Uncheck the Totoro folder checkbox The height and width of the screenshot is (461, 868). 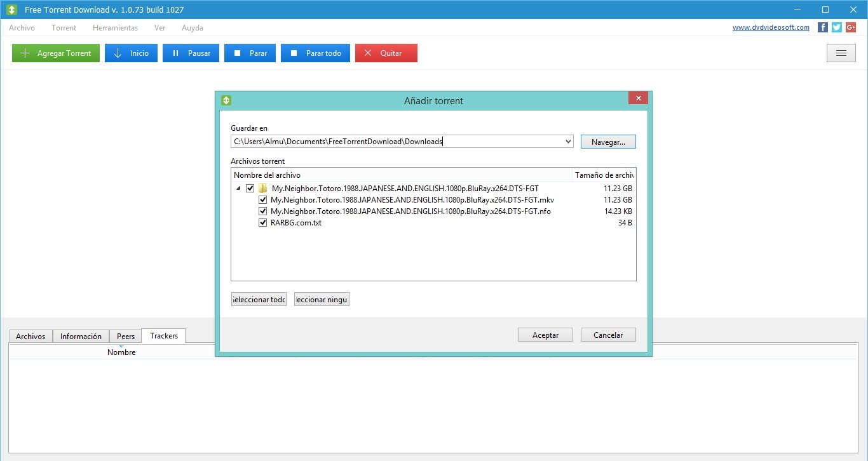250,189
